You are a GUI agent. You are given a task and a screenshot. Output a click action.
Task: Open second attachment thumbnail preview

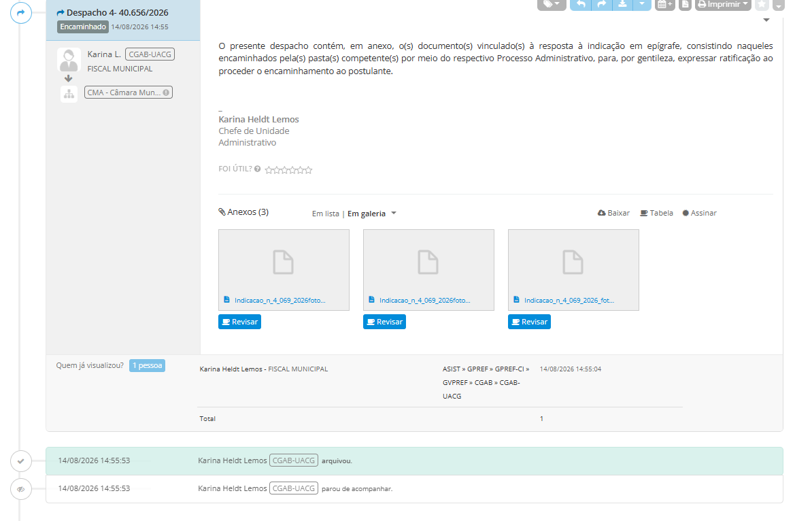point(429,262)
